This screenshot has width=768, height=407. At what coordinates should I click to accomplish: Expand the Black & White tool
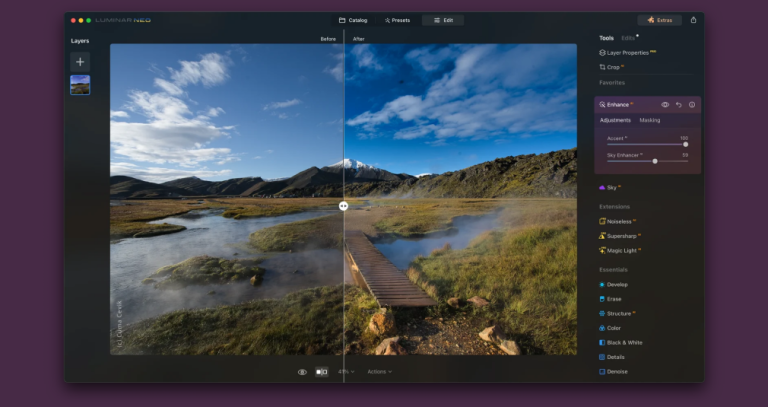point(621,343)
